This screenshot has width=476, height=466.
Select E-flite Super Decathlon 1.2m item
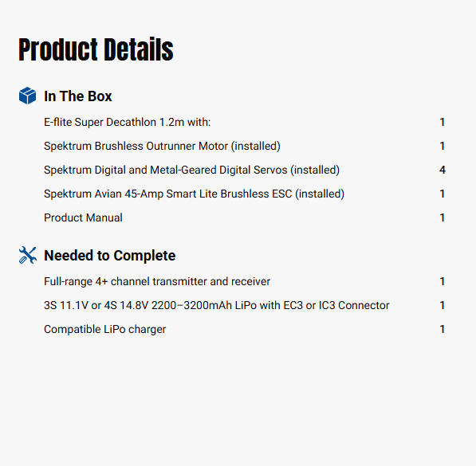coord(128,122)
